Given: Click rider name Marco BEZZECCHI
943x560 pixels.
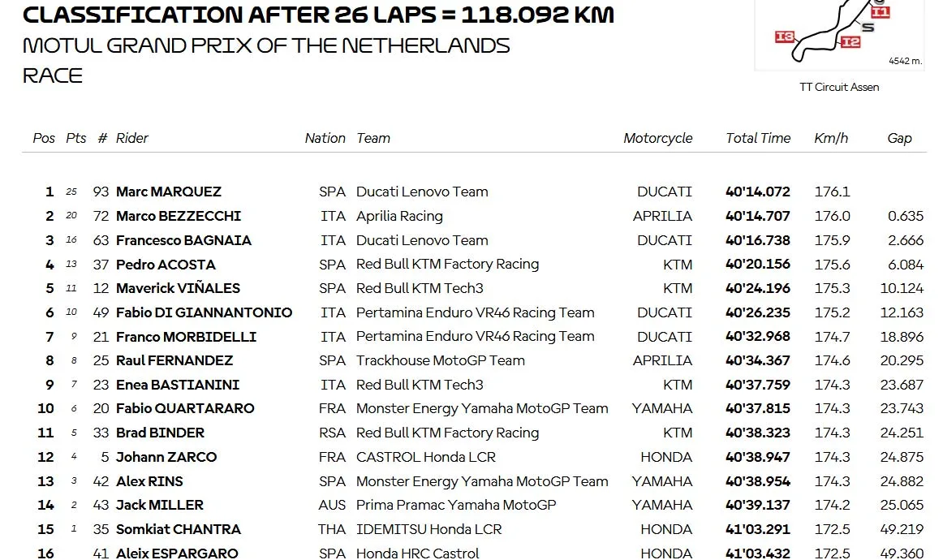Looking at the screenshot, I should (x=178, y=216).
